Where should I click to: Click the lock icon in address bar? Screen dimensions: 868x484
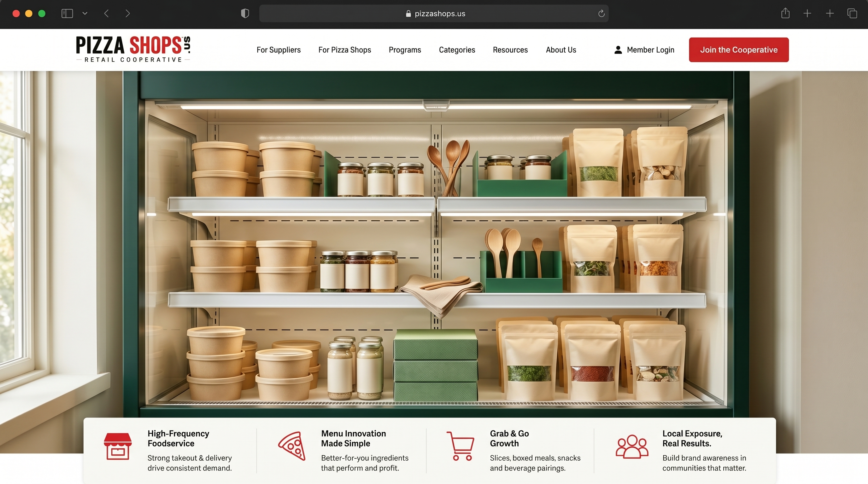coord(408,14)
